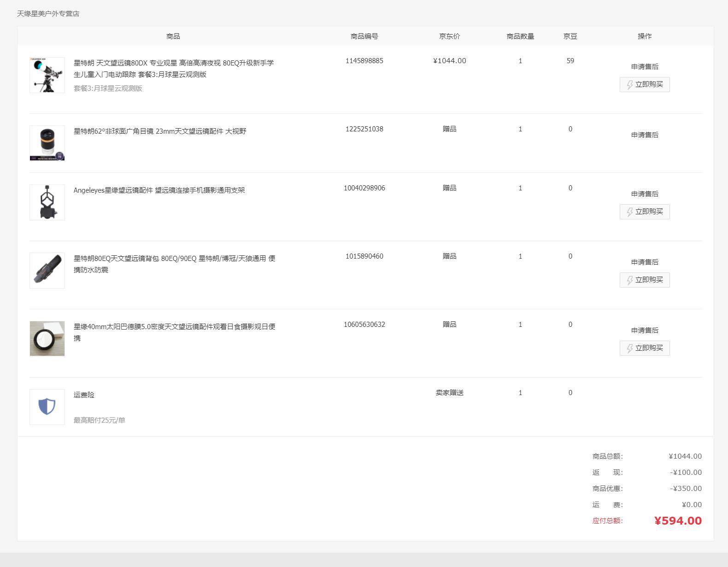
Task: Click the 京豆 column header
Action: (570, 36)
